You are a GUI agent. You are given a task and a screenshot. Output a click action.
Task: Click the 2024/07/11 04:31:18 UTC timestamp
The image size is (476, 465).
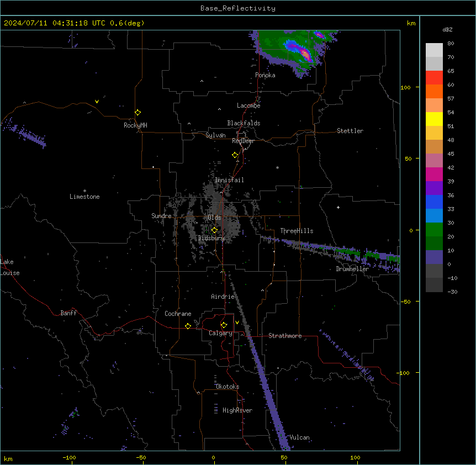pyautogui.click(x=54, y=23)
